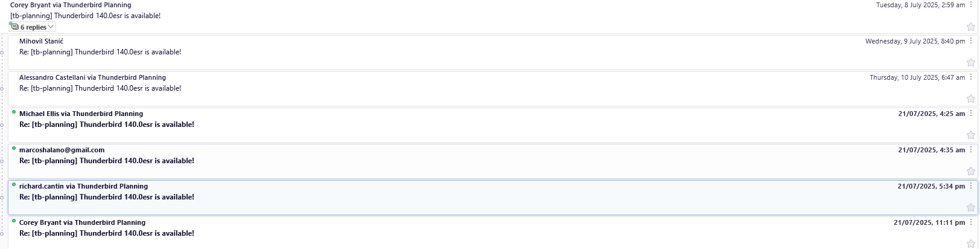This screenshot has height=249, width=980.
Task: Open Corey Bryant's 11:11 pm reply
Action: [107, 233]
